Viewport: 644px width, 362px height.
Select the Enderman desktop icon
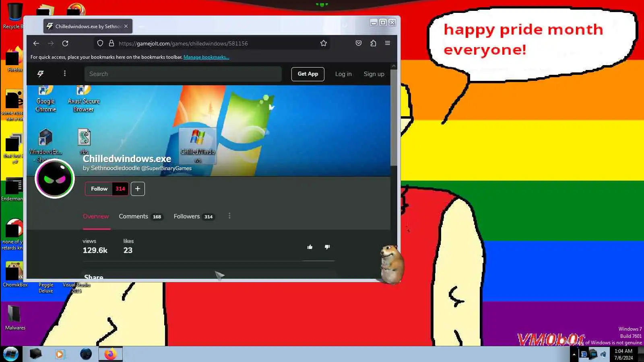(12, 189)
